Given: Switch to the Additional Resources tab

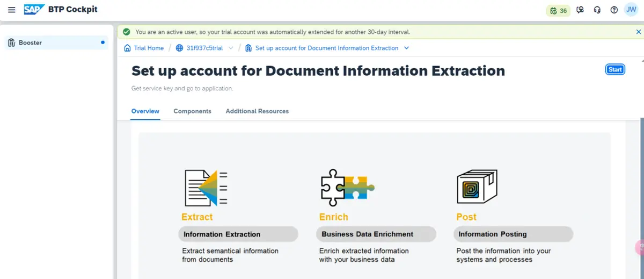Looking at the screenshot, I should pyautogui.click(x=257, y=111).
